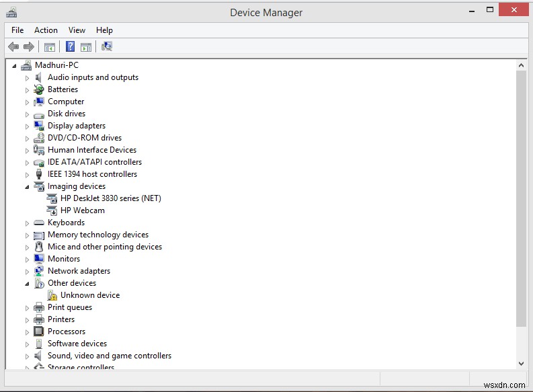
Task: Collapse the Imaging devices arrow
Action: 27,187
